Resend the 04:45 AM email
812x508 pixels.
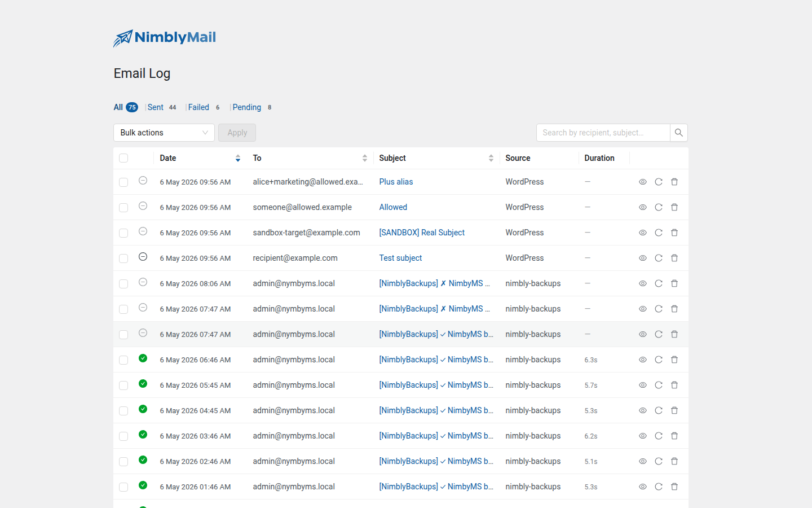(x=658, y=410)
